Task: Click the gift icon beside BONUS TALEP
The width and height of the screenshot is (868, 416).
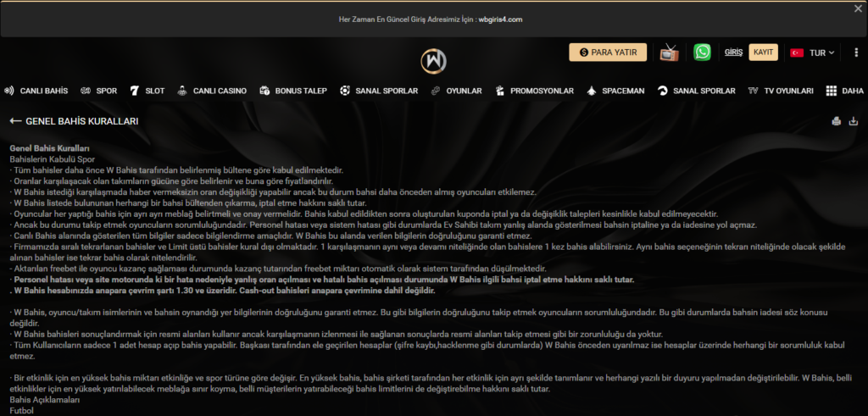Action: tap(264, 91)
